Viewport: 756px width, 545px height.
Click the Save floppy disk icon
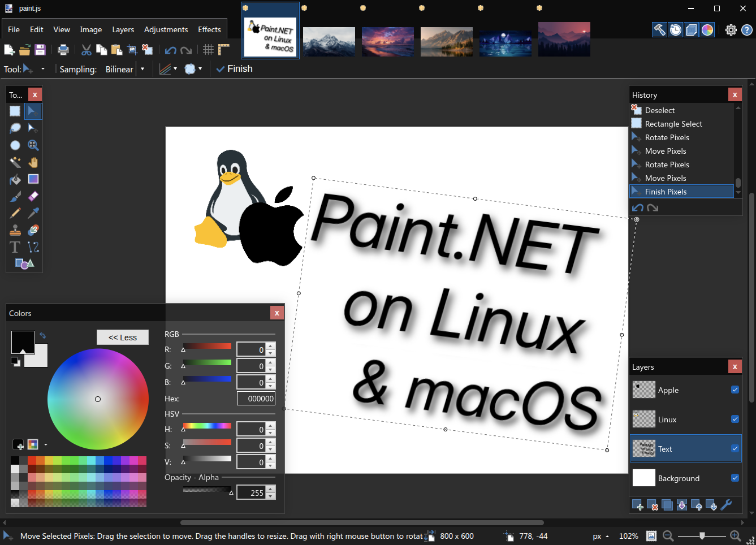click(40, 50)
